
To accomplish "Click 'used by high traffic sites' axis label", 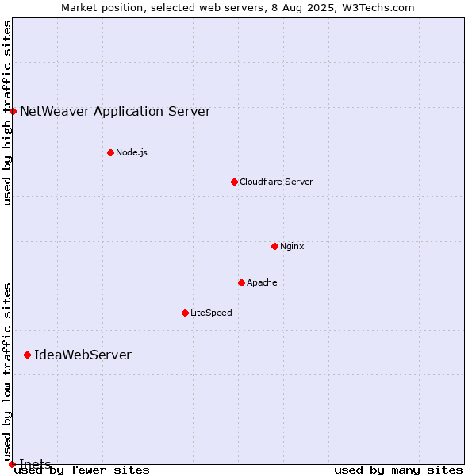I will 7,113.
